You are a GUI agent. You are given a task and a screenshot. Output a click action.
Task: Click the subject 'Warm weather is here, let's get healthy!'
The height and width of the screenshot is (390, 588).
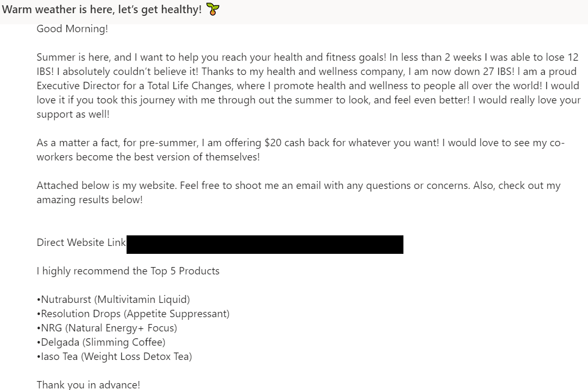102,9
